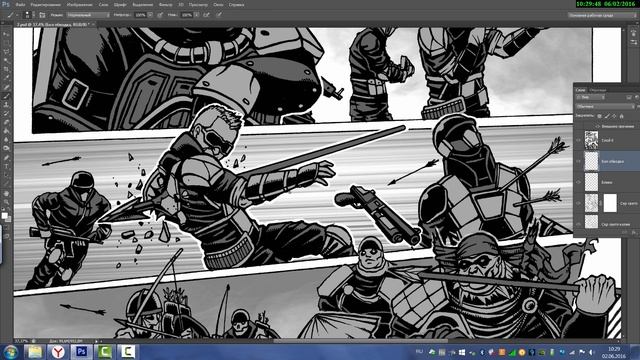
Task: Toggle Quick Mask mode in the toolbox
Action: pos(7,227)
